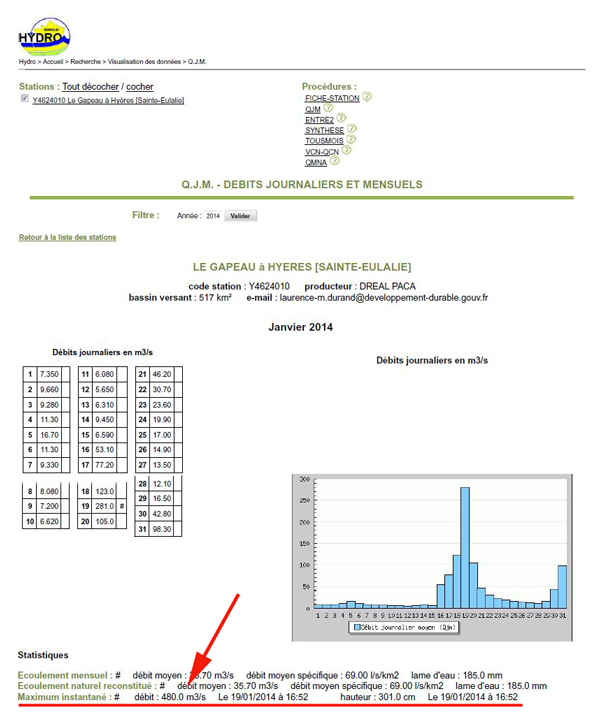Select code station Y4624010 text
Image resolution: width=600 pixels, height=718 pixels.
coord(269,286)
